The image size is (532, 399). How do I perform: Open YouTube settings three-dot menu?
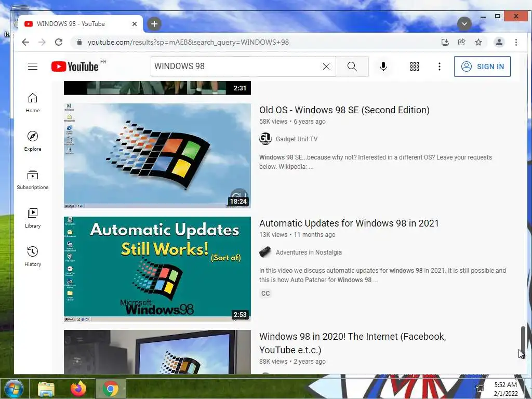pos(440,66)
